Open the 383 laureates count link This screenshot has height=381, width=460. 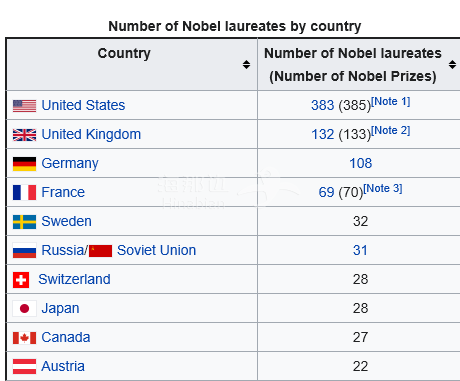(x=322, y=105)
